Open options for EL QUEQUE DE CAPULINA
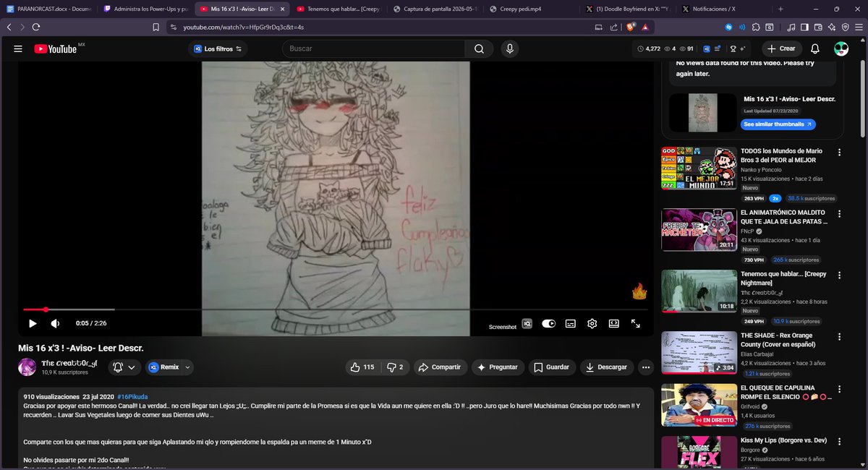Viewport: 868px width, 470px height. pos(839,389)
